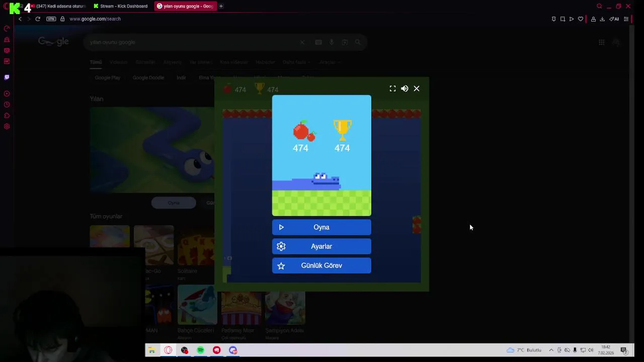Open the tab search magnifier icon
The height and width of the screenshot is (362, 644).
click(x=599, y=6)
